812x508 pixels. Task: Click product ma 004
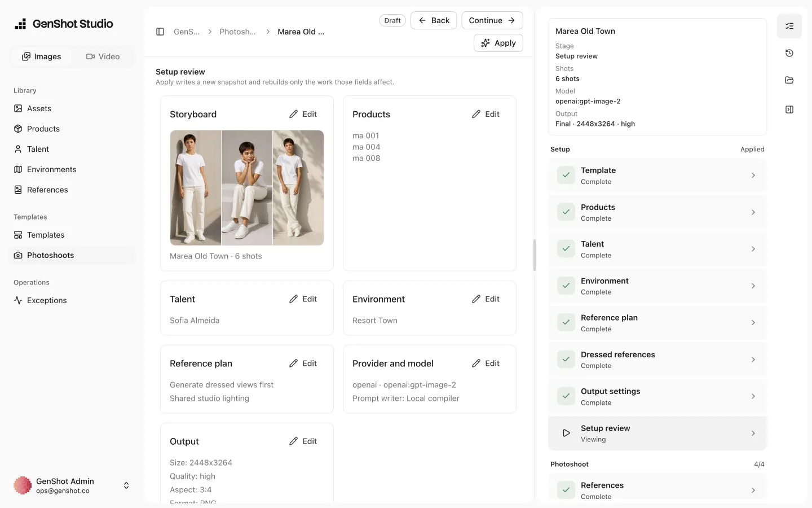(367, 147)
